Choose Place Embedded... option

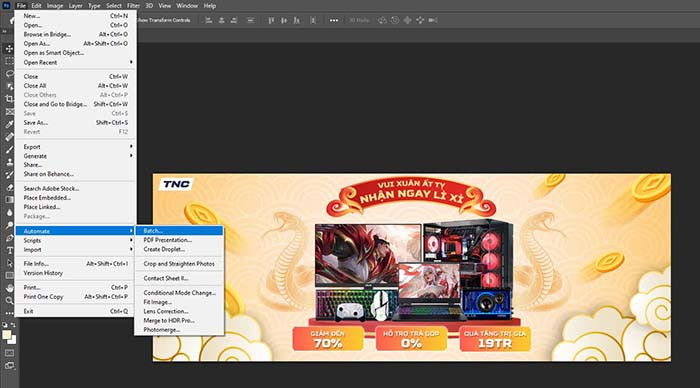click(x=75, y=198)
